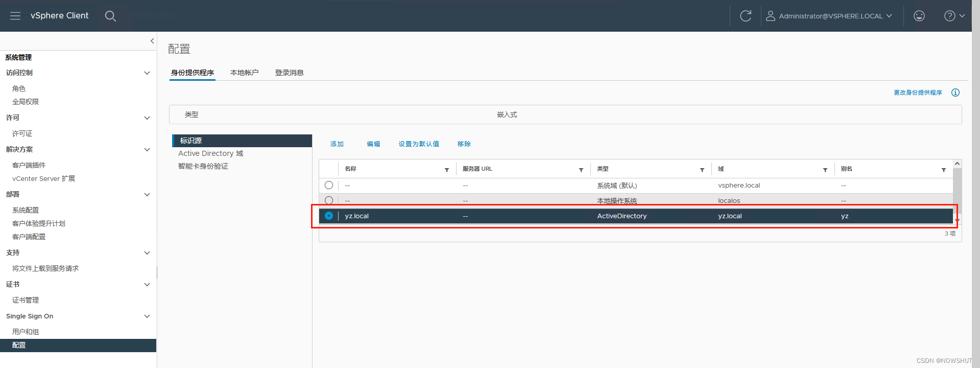
Task: Collapse the Single Sign On section
Action: point(147,316)
